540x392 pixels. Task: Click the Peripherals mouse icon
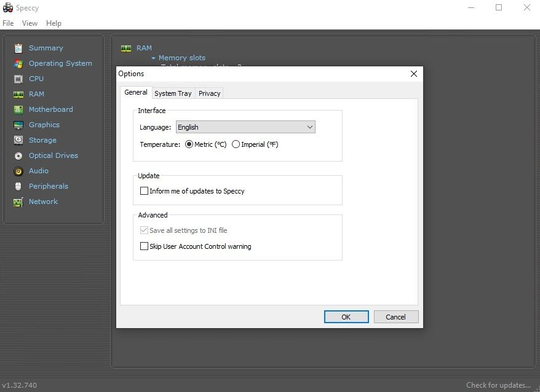point(18,186)
